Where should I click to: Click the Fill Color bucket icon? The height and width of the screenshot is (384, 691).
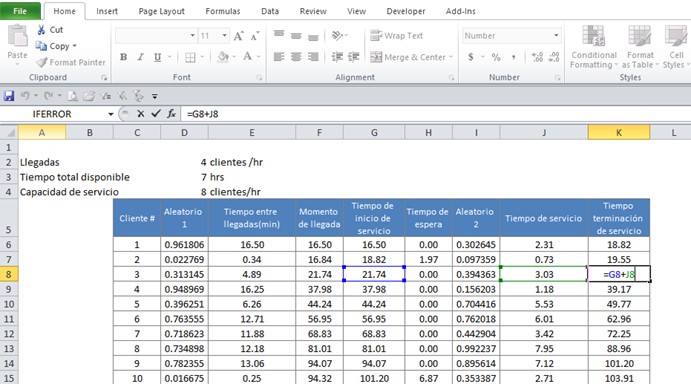click(x=223, y=57)
